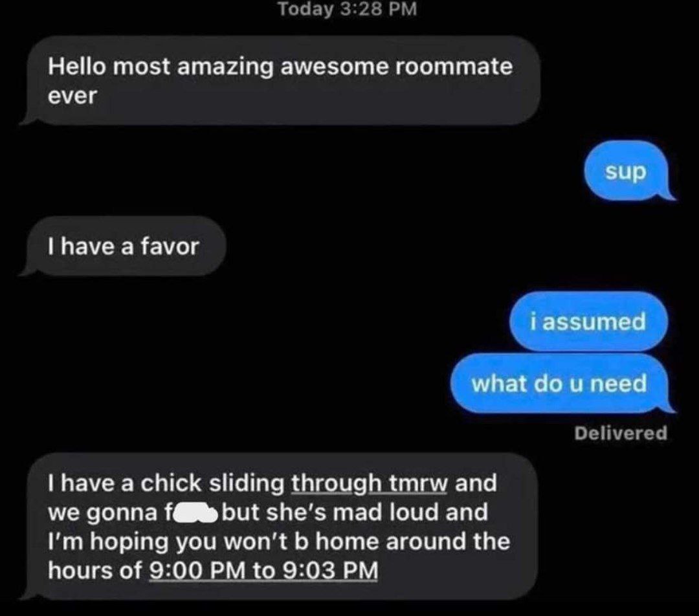Click the word "Hello" in the first bubble
The height and width of the screenshot is (616, 699).
pos(77,67)
